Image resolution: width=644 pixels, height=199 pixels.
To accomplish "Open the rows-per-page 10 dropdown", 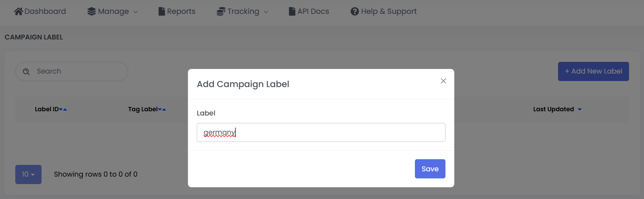I will [x=28, y=174].
